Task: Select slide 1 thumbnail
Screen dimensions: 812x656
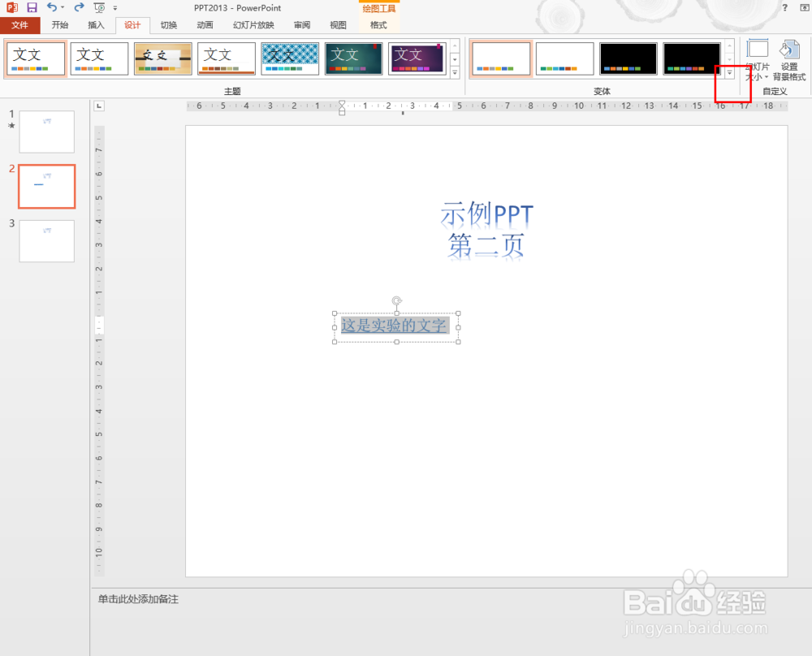Action: click(46, 132)
